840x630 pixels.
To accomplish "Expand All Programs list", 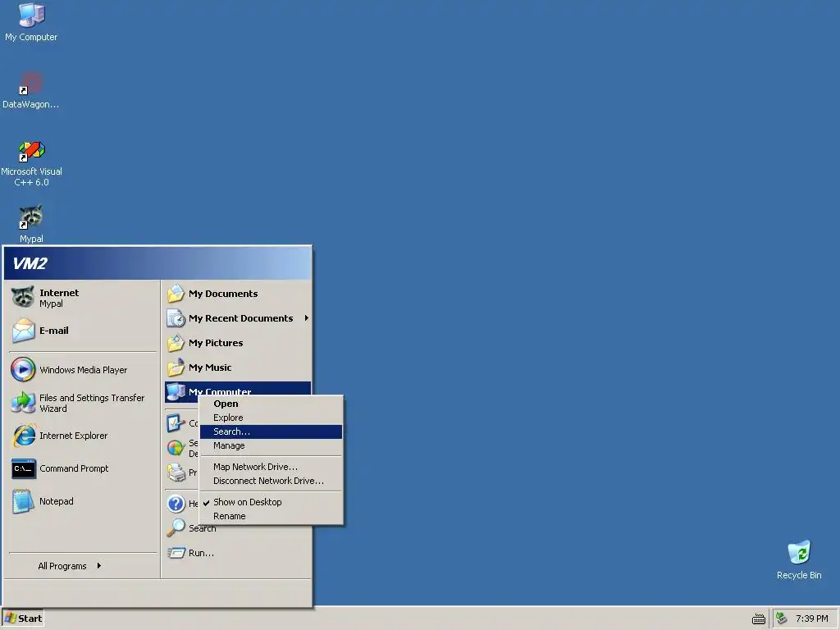I will 70,566.
